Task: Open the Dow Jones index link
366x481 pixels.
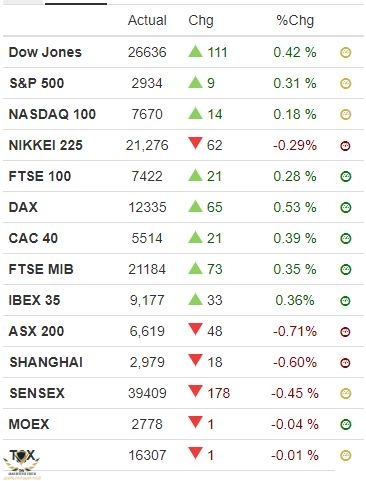Action: (x=45, y=52)
